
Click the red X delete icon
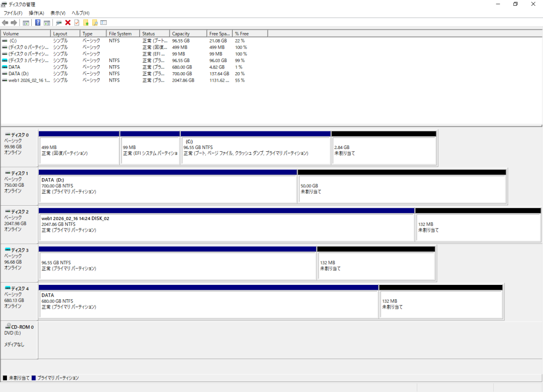click(68, 23)
